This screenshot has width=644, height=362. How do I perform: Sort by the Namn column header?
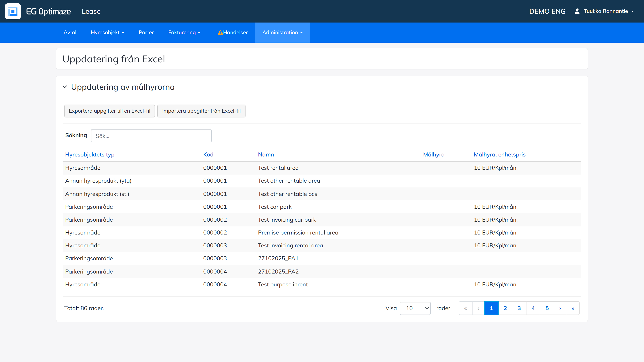[x=266, y=155]
